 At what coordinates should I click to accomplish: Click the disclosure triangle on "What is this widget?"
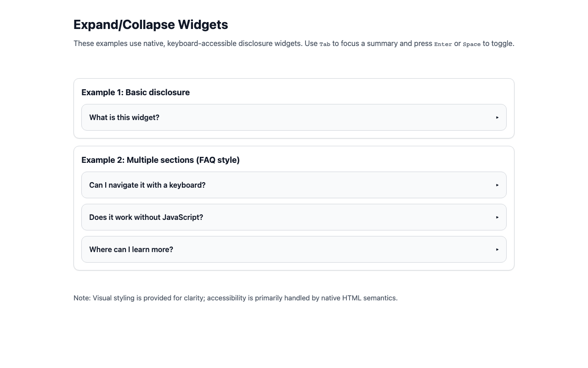tap(497, 117)
